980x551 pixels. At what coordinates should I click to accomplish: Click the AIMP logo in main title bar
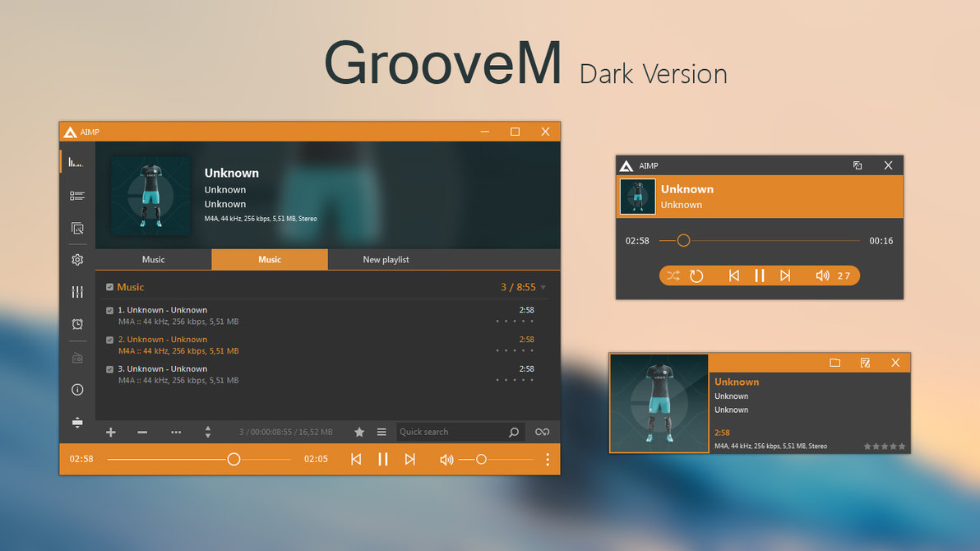[70, 132]
